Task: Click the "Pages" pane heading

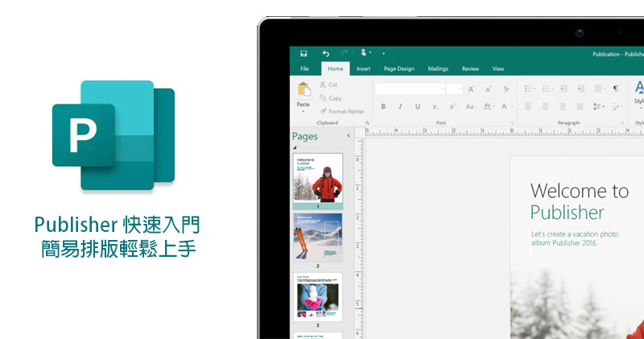Action: (305, 136)
